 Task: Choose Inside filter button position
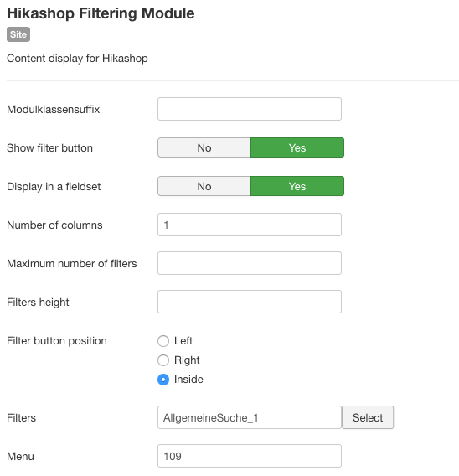click(x=163, y=380)
